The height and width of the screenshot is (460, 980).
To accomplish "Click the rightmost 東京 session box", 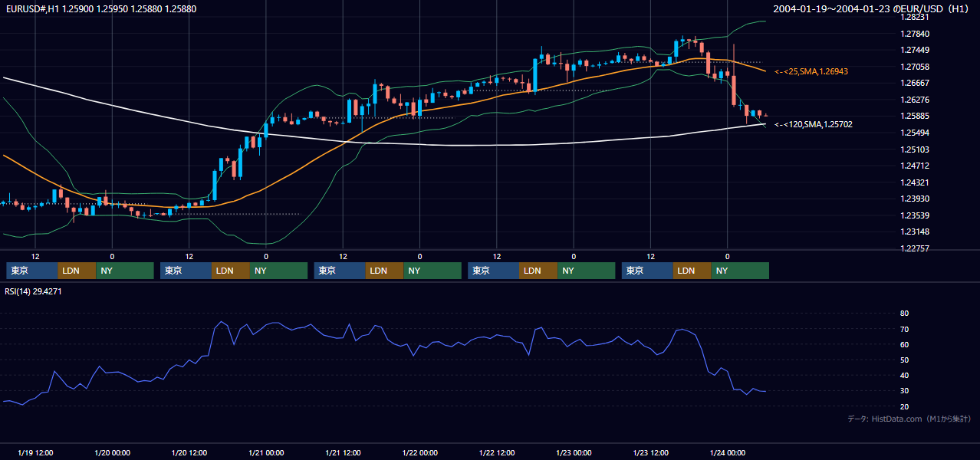I will point(648,271).
